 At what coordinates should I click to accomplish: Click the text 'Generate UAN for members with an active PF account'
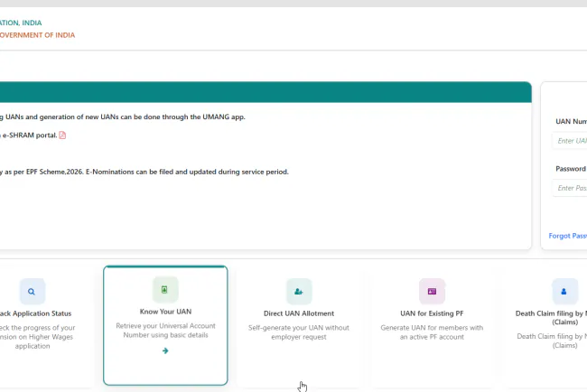(432, 332)
